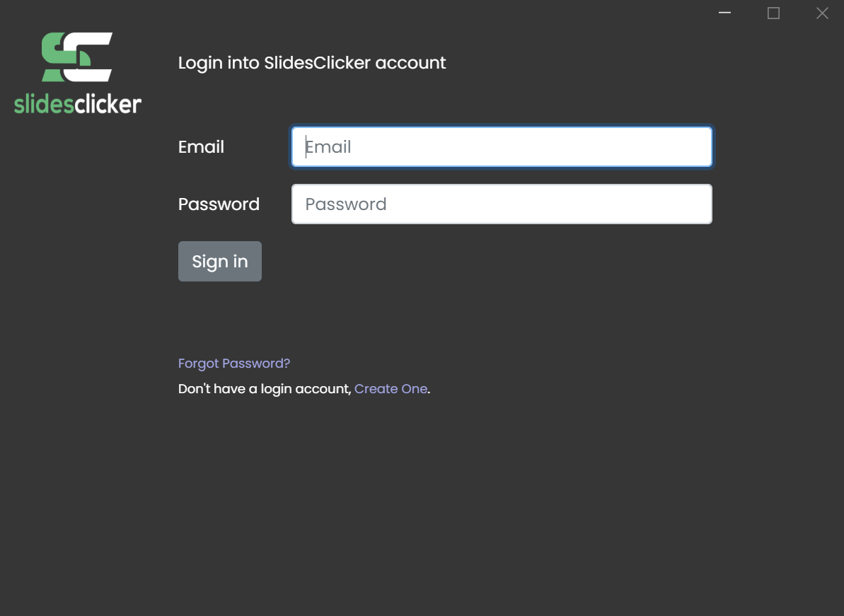Click the Email field label
Image resolution: width=844 pixels, height=616 pixels.
coord(202,147)
